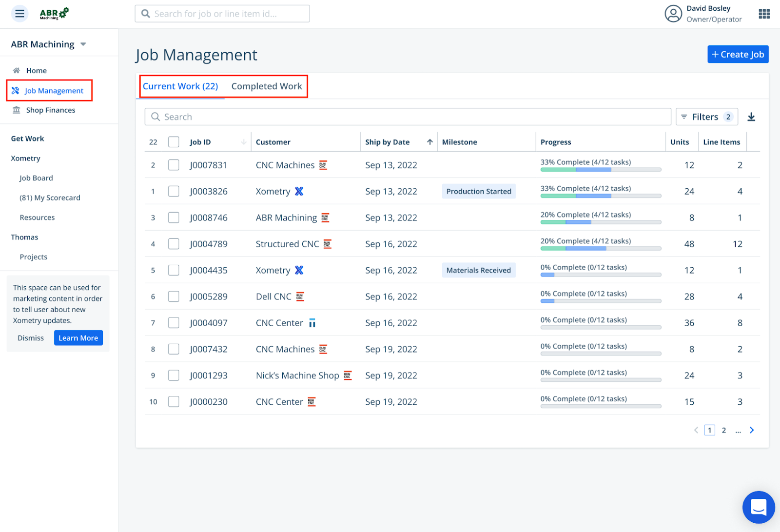Viewport: 780px width, 532px height.
Task: Click Learn More about Xometry updates
Action: pyautogui.click(x=78, y=338)
